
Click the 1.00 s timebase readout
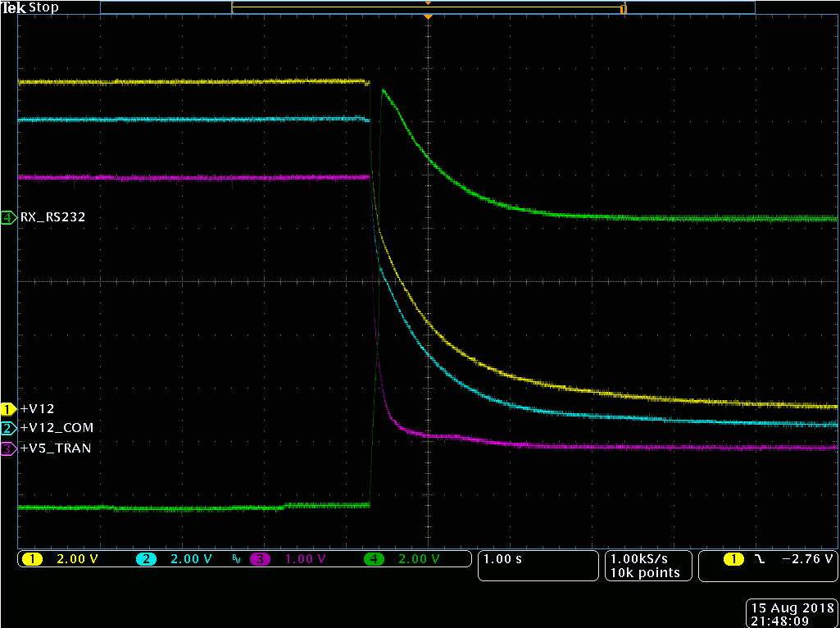pos(502,559)
